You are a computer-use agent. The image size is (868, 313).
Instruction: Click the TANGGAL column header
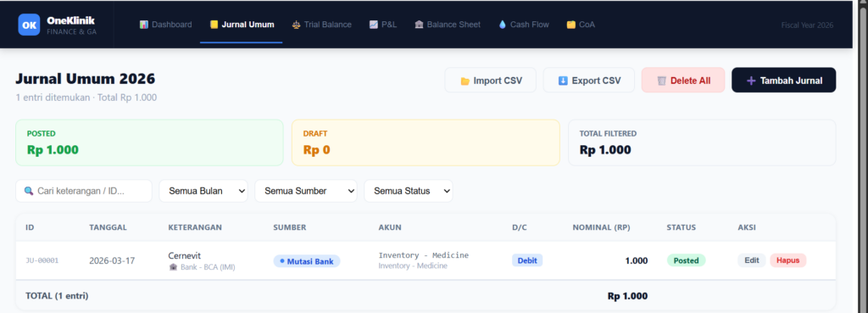[108, 227]
